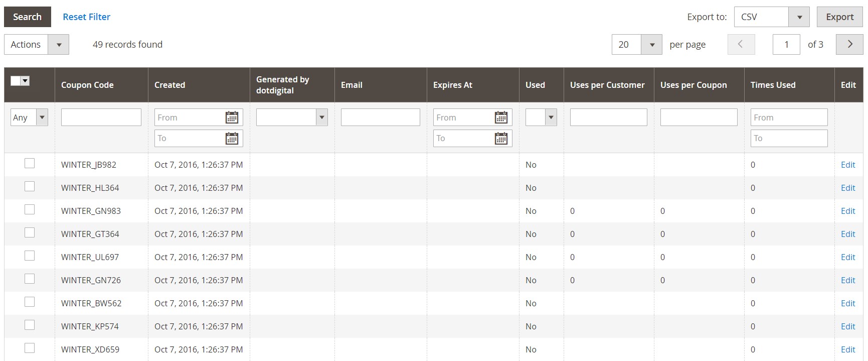Edit the WINTER_XD659 coupon
The height and width of the screenshot is (361, 868).
coord(848,349)
